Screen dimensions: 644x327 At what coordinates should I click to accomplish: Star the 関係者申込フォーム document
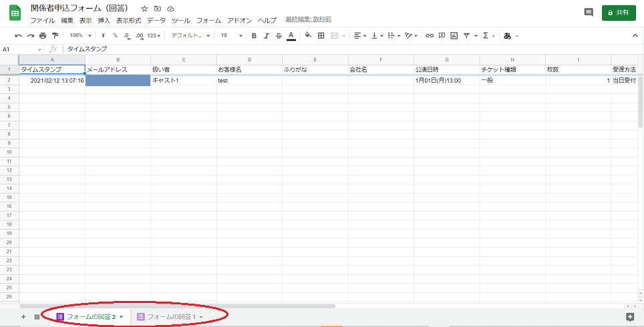point(144,9)
